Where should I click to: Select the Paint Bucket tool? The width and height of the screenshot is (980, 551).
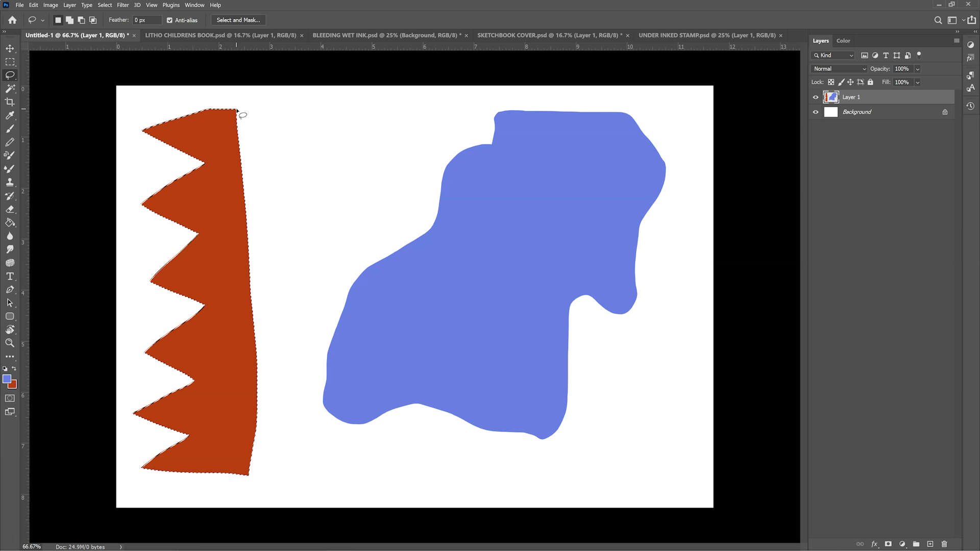tap(10, 222)
